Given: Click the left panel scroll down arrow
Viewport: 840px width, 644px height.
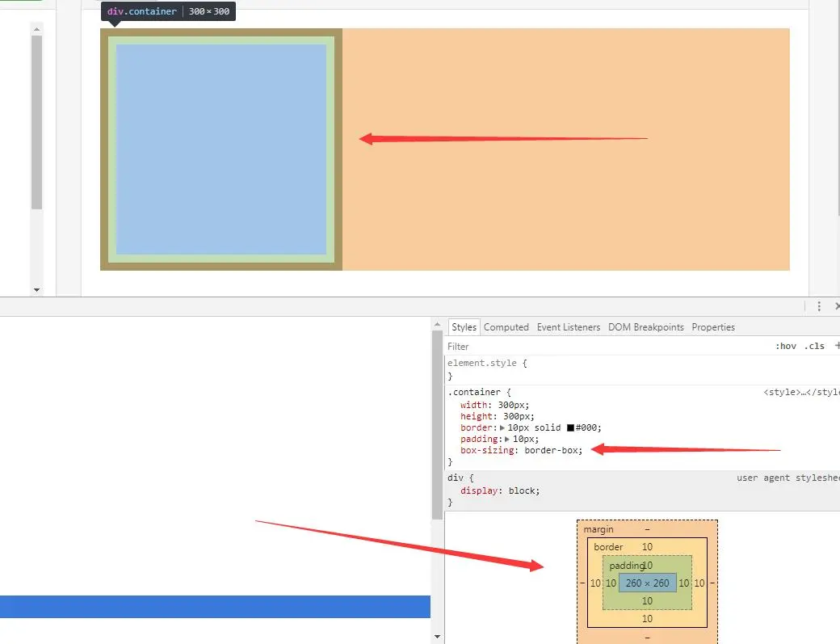Looking at the screenshot, I should tap(36, 289).
